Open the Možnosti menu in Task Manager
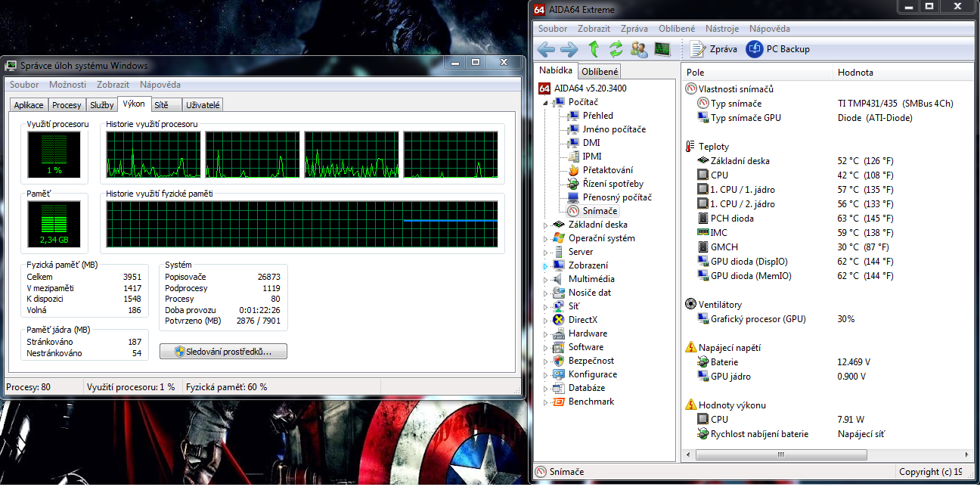 click(x=68, y=85)
